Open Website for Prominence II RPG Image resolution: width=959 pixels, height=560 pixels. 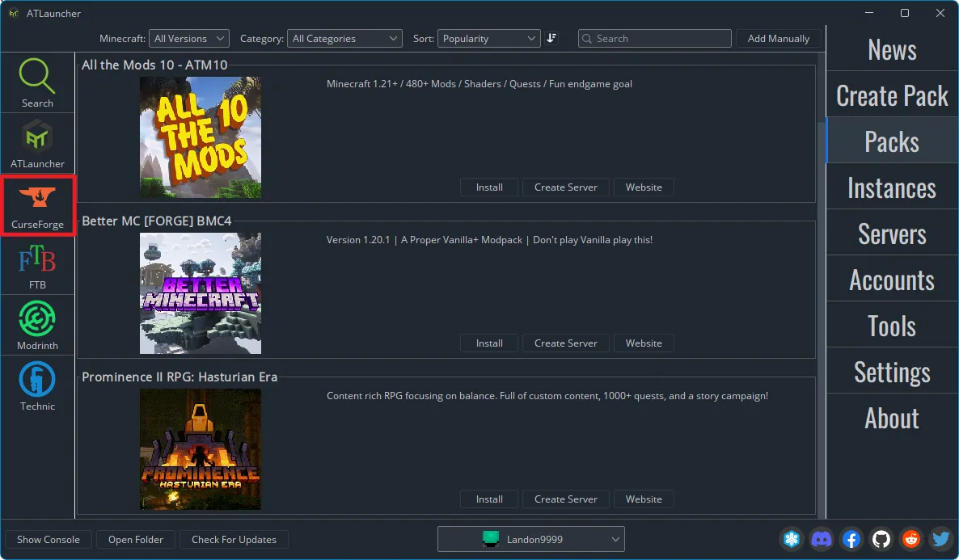(x=644, y=499)
